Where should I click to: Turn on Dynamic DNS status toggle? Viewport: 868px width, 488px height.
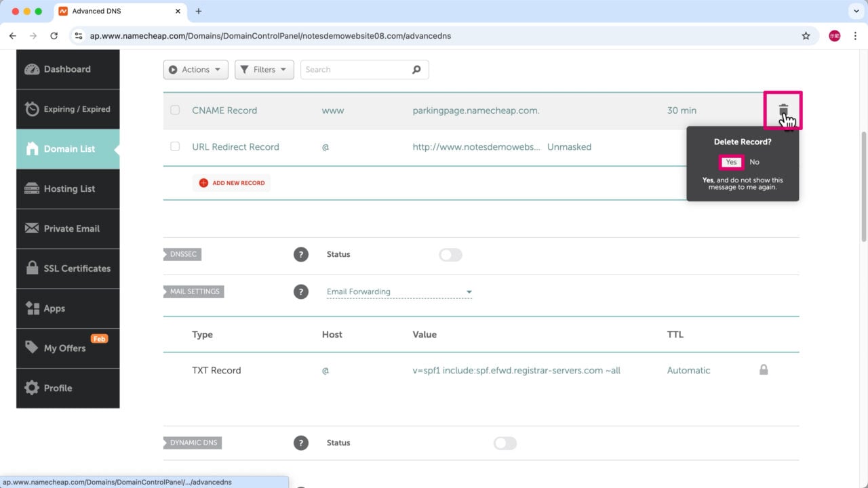[505, 443]
